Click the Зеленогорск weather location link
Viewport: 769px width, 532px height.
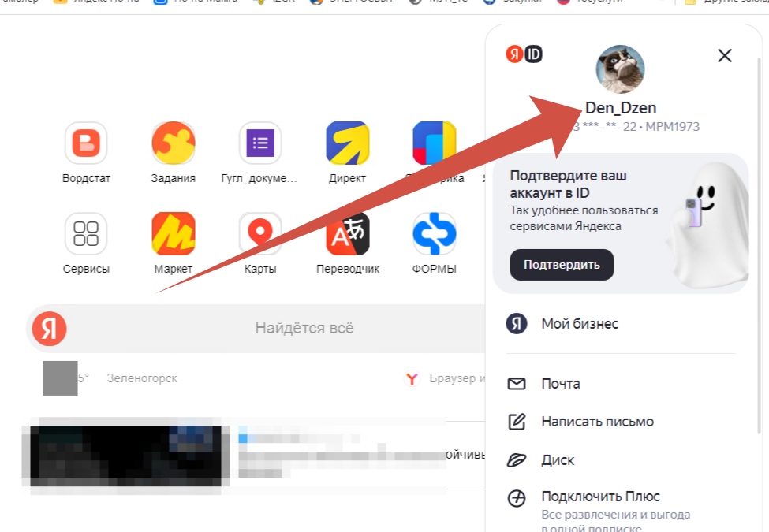click(x=142, y=378)
